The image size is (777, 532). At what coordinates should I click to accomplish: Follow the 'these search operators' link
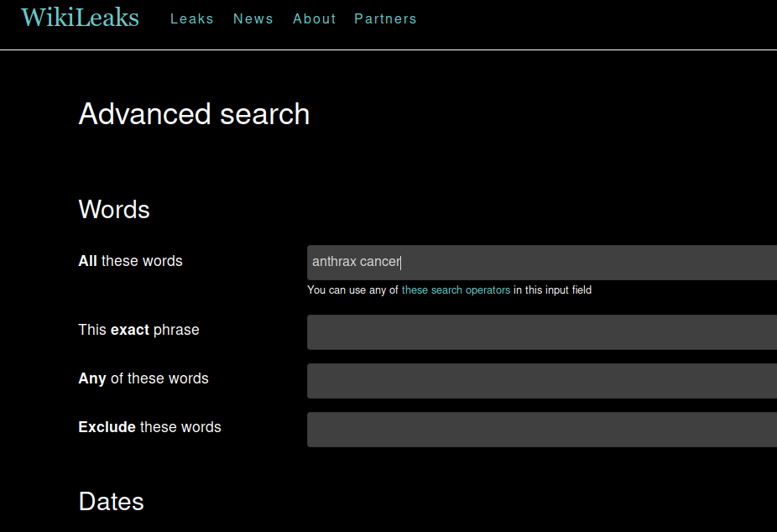click(x=456, y=289)
